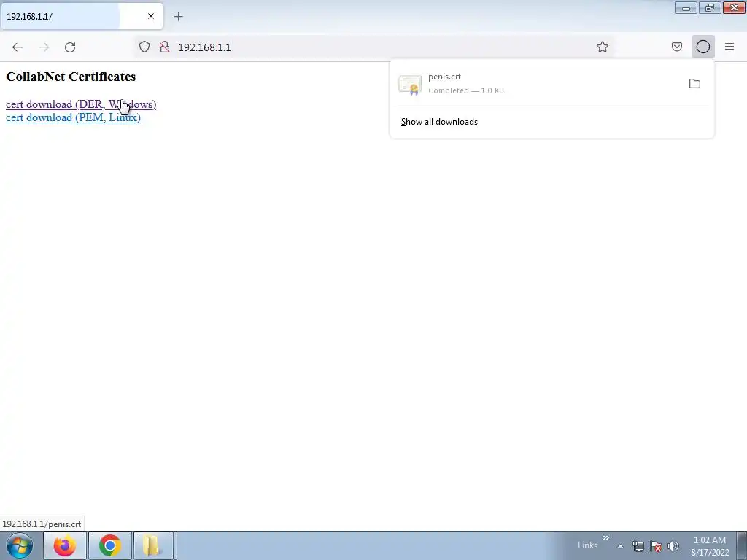
Task: Expand the Links toolbar chevron
Action: (606, 538)
